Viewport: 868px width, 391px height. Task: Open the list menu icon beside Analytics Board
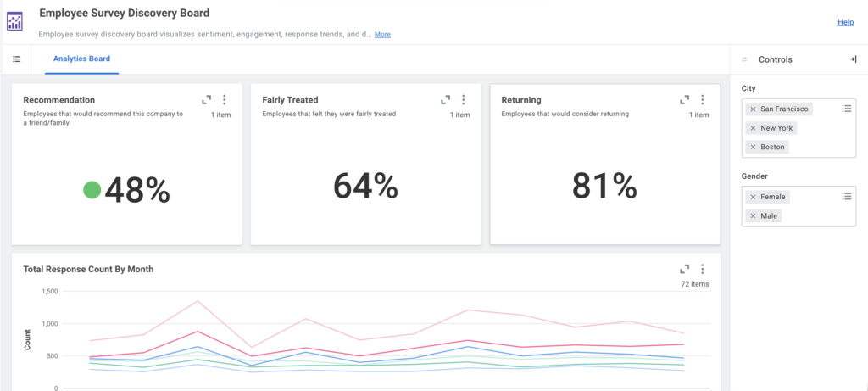[16, 59]
